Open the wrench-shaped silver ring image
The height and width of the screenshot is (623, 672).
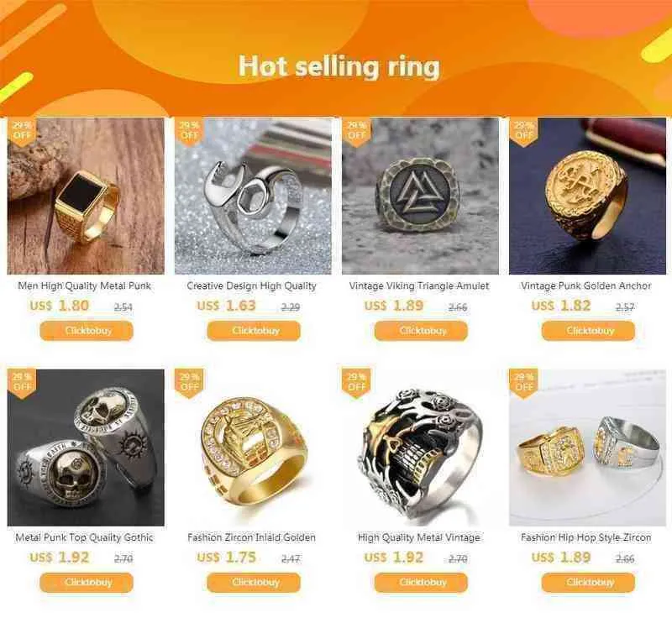(x=253, y=196)
